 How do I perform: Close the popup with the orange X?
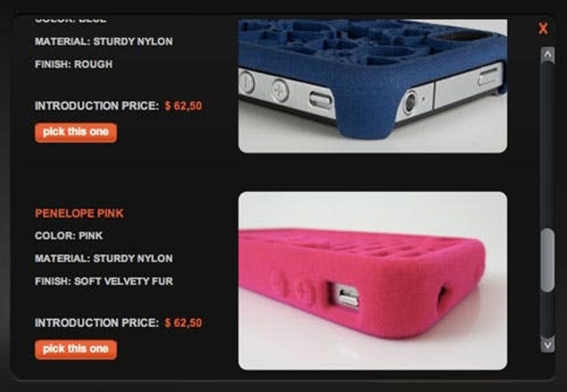[x=543, y=28]
